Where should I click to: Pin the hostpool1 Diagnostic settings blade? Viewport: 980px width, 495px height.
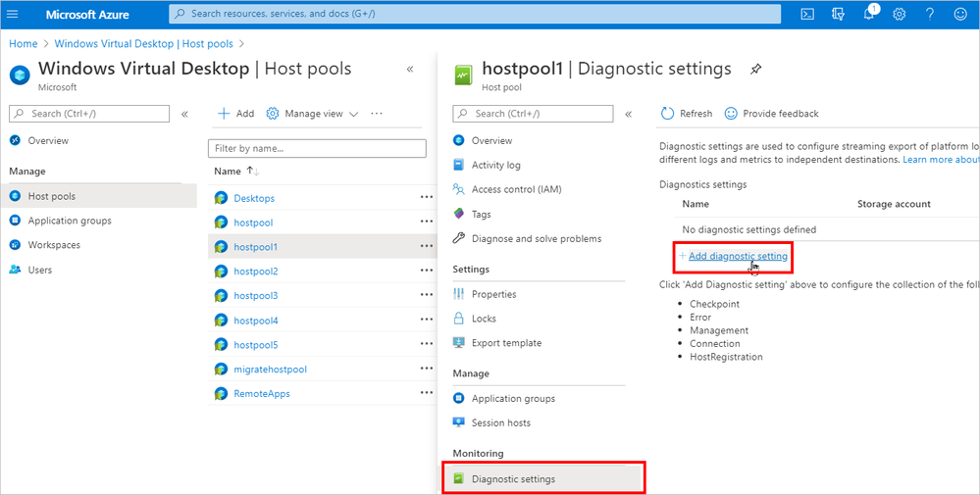(x=755, y=69)
